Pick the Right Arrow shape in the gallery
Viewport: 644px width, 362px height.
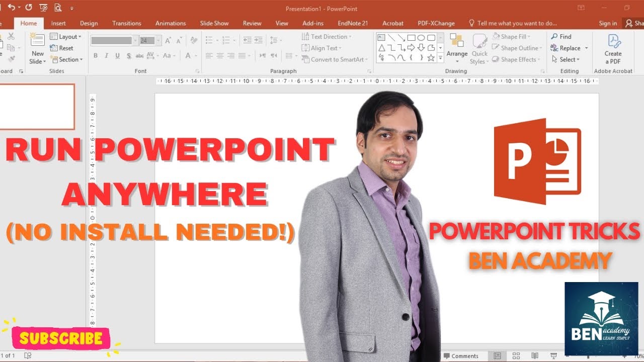pyautogui.click(x=411, y=48)
